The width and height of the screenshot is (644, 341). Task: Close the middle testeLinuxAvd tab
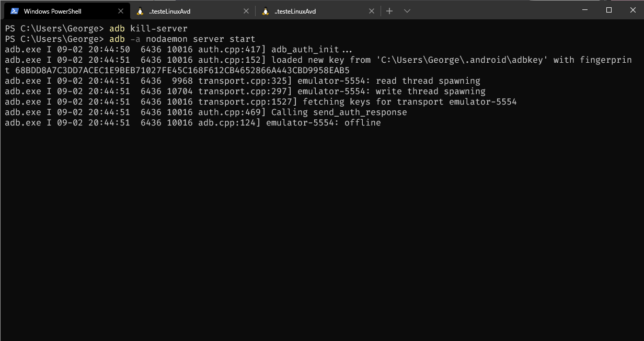tap(246, 11)
